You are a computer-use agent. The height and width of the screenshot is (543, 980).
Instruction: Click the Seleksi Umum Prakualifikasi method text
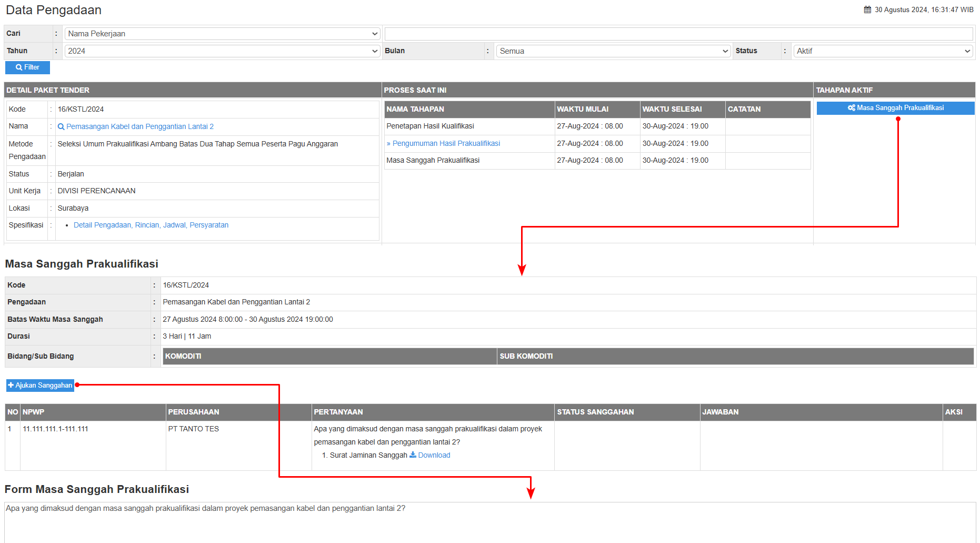click(x=198, y=144)
